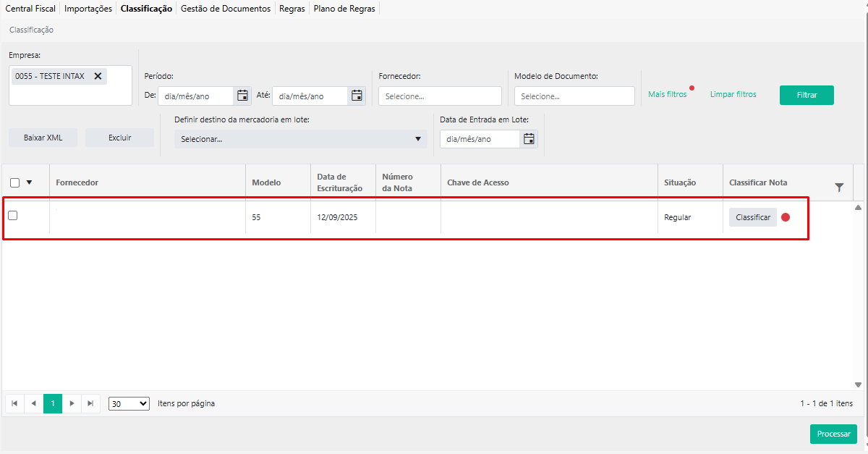
Task: Open the Plano de Regras tab
Action: (344, 9)
